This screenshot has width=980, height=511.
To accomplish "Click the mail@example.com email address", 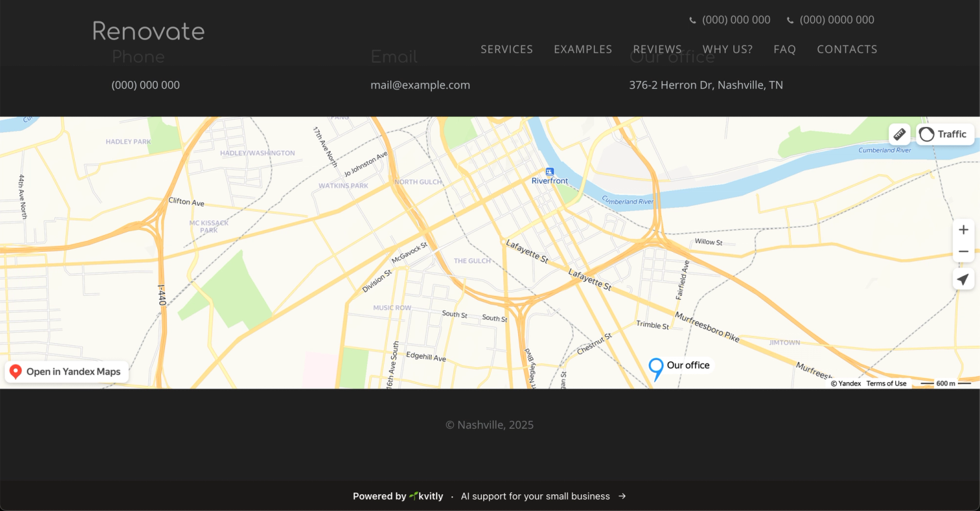I will pos(420,85).
